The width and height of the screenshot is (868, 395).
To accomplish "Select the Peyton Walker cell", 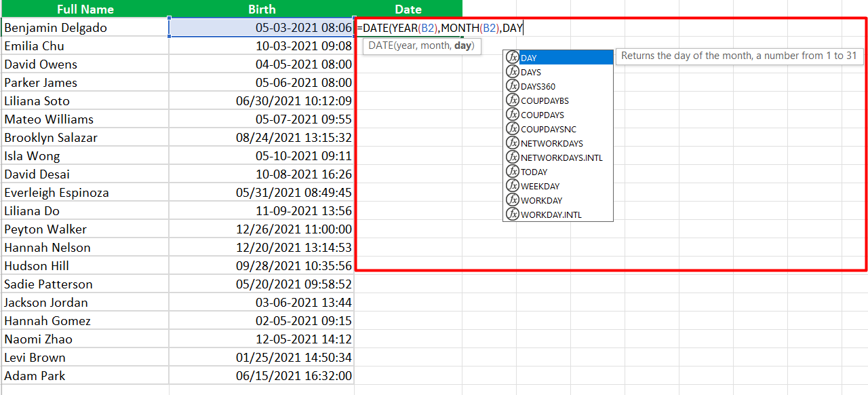I will (x=85, y=229).
